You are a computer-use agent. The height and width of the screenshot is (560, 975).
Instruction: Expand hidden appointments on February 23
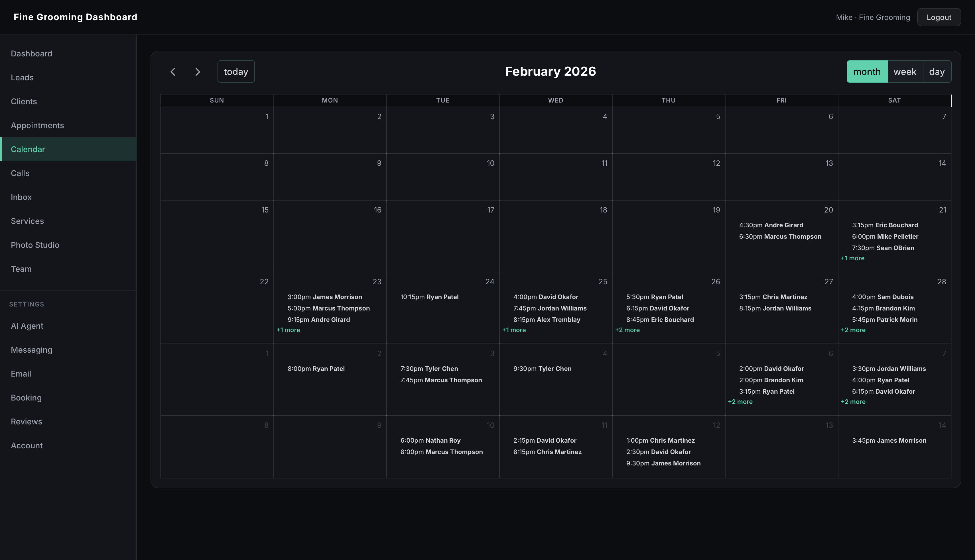[288, 330]
